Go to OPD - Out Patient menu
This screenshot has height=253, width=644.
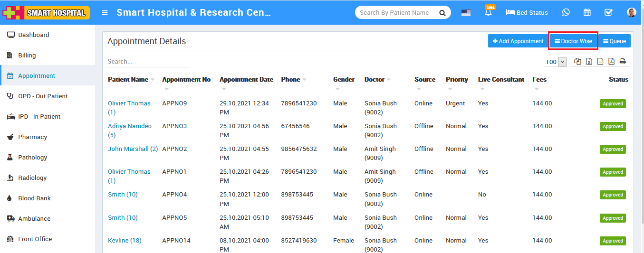[43, 96]
